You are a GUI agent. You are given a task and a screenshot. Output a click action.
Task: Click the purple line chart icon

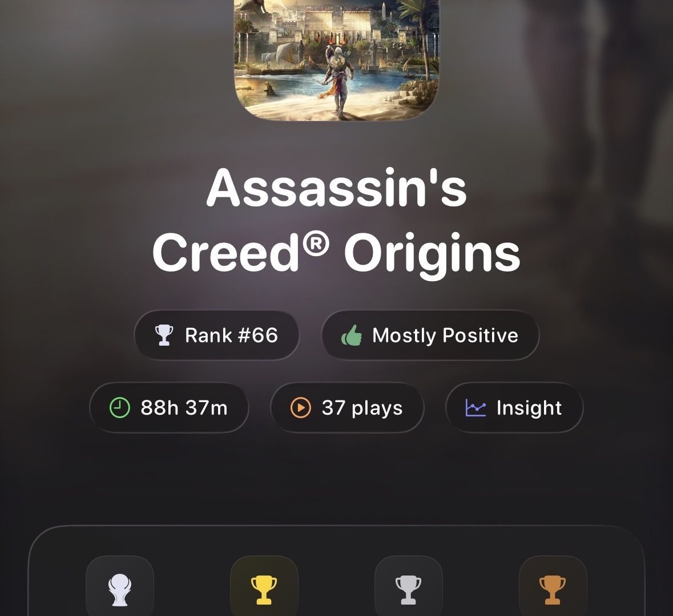point(475,407)
